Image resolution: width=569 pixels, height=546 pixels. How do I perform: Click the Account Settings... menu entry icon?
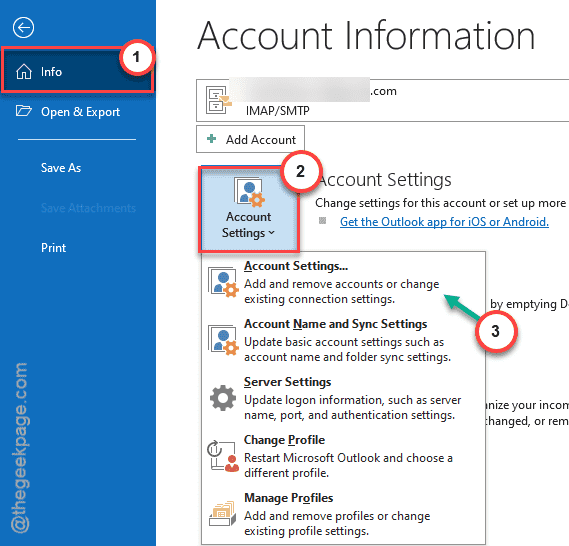click(223, 283)
